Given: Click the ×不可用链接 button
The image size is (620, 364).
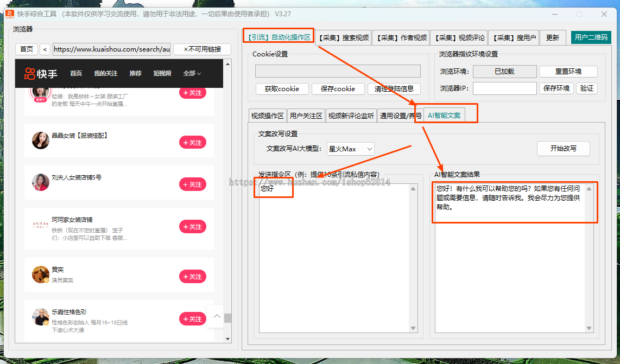Looking at the screenshot, I should pyautogui.click(x=203, y=49).
